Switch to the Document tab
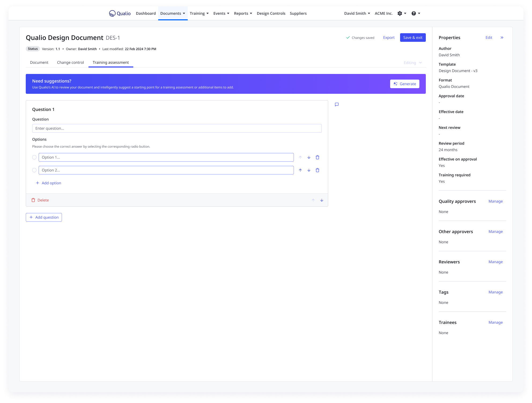 (39, 62)
